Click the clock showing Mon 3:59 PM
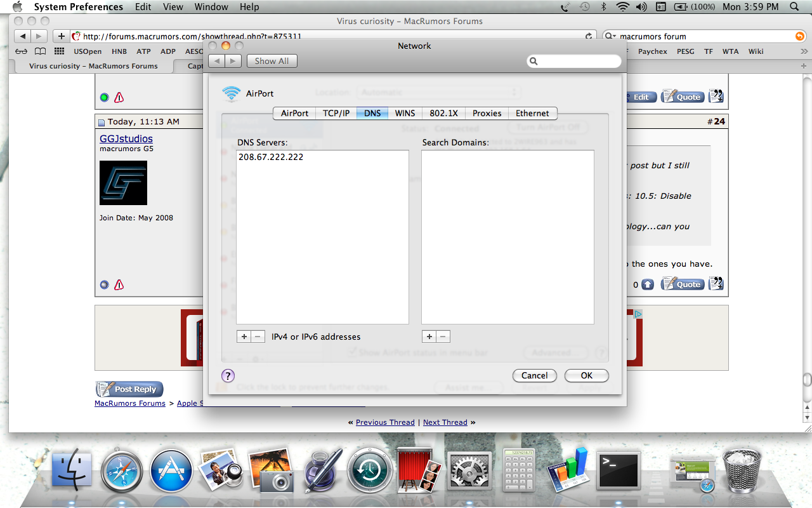Screen dimensions: 812x508 click(x=750, y=7)
